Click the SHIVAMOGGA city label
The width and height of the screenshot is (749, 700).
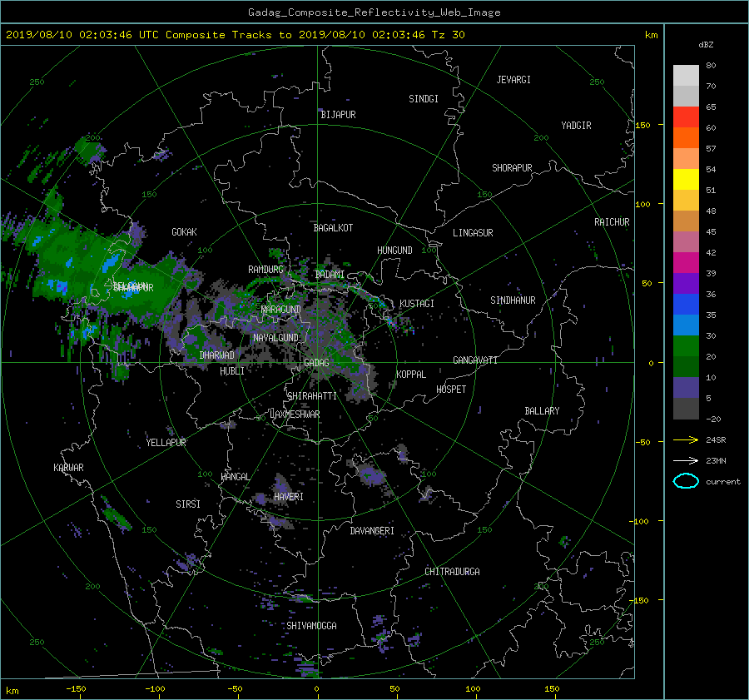[311, 626]
